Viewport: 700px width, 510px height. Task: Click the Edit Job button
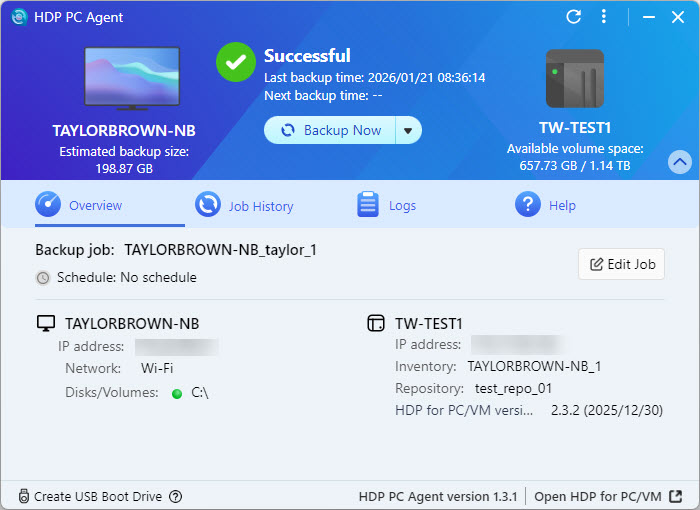click(x=621, y=264)
